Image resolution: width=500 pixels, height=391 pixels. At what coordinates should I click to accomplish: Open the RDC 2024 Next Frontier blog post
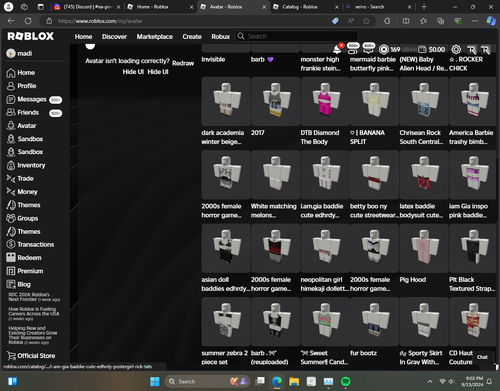(x=34, y=297)
